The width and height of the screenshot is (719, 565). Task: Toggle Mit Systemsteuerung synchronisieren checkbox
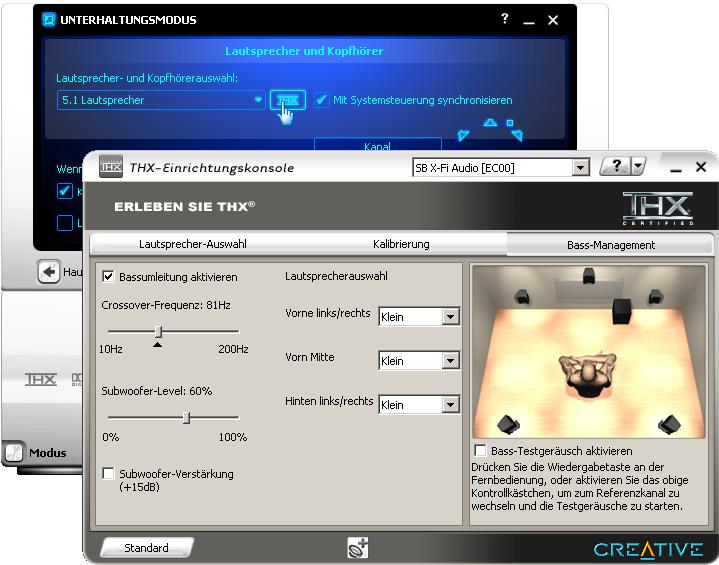click(x=321, y=100)
